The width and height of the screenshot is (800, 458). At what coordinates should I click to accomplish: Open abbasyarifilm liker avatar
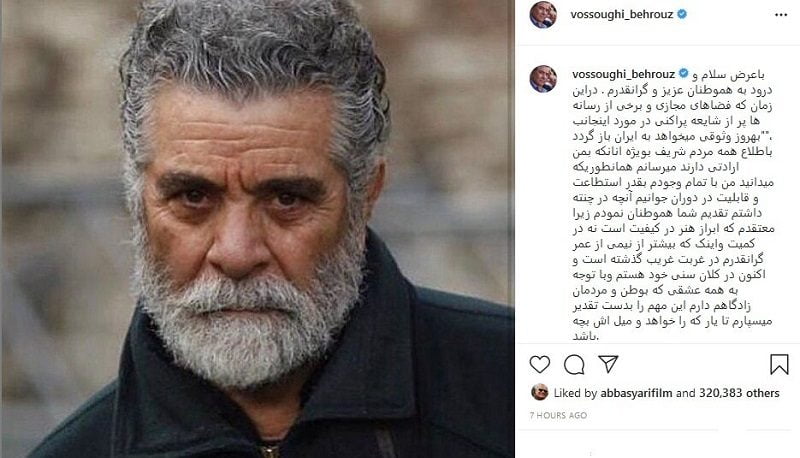[540, 392]
